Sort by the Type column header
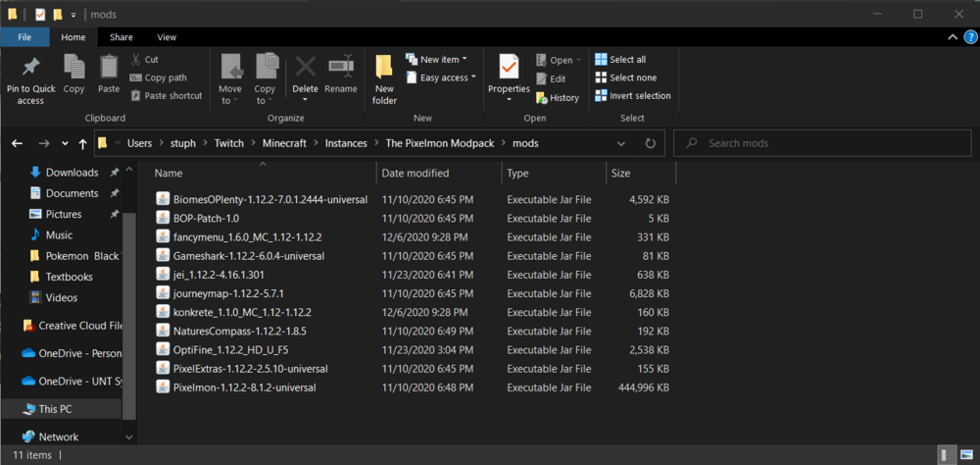This screenshot has height=465, width=980. click(x=554, y=174)
